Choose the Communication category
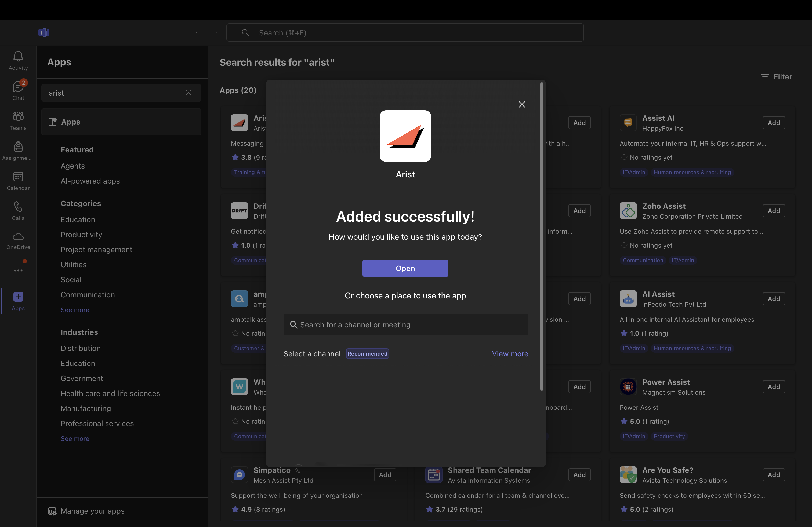The width and height of the screenshot is (812, 527). click(88, 295)
